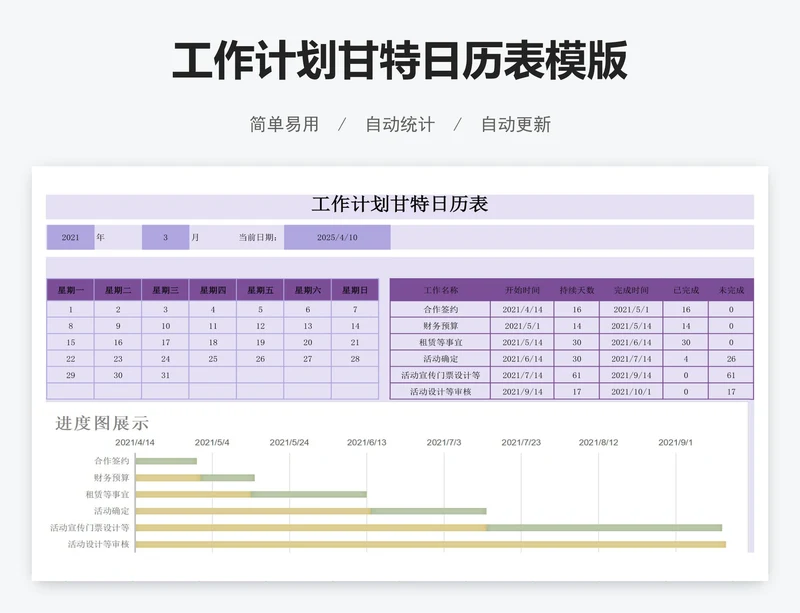The height and width of the screenshot is (613, 800).
Task: Click the 进度图展示 chart title
Action: point(102,423)
